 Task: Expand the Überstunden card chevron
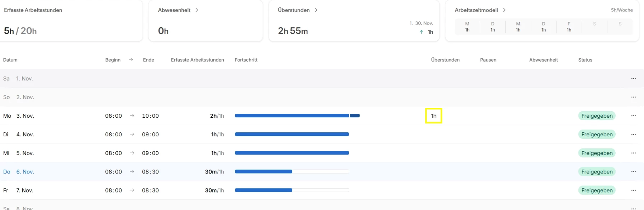tap(316, 10)
